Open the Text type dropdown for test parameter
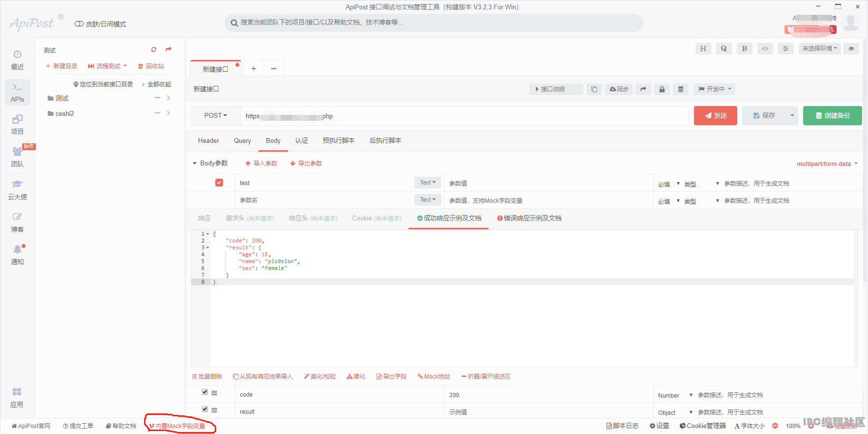Viewport: 868px width, 434px height. [x=428, y=183]
